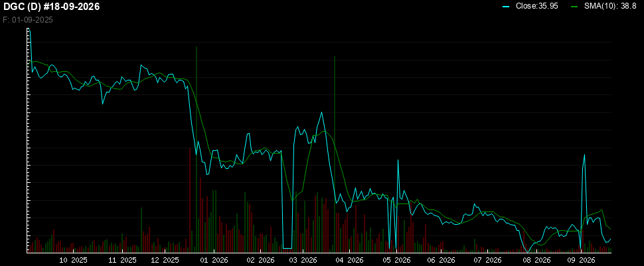Select the 08 2026 axis label
The width and height of the screenshot is (644, 266).
click(536, 260)
